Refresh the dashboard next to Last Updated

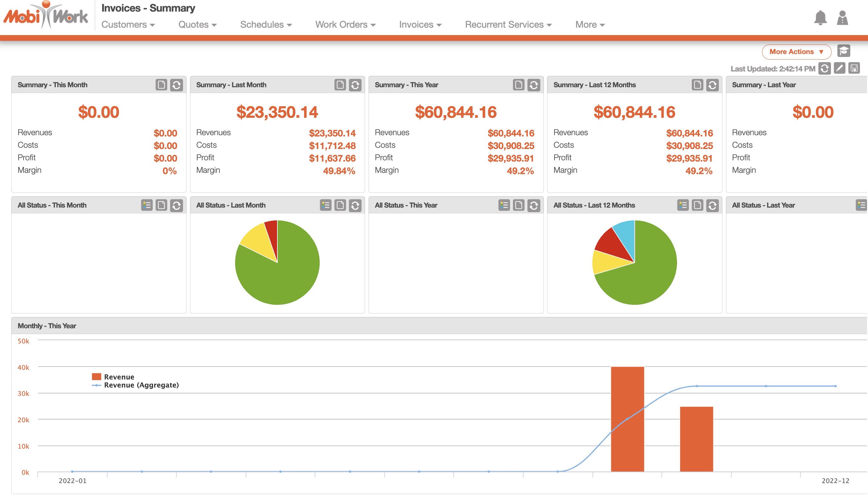(824, 68)
